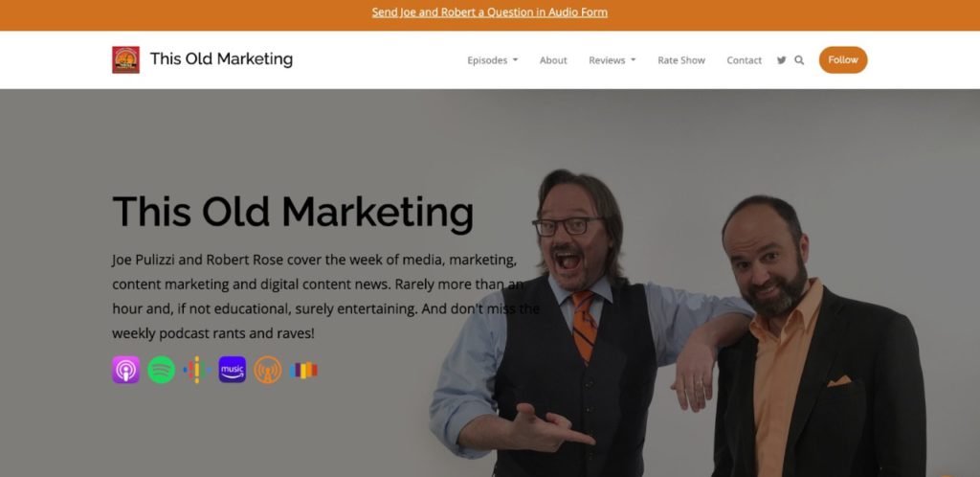Click the This Old Marketing logo image
This screenshot has height=477, width=980.
(x=125, y=60)
